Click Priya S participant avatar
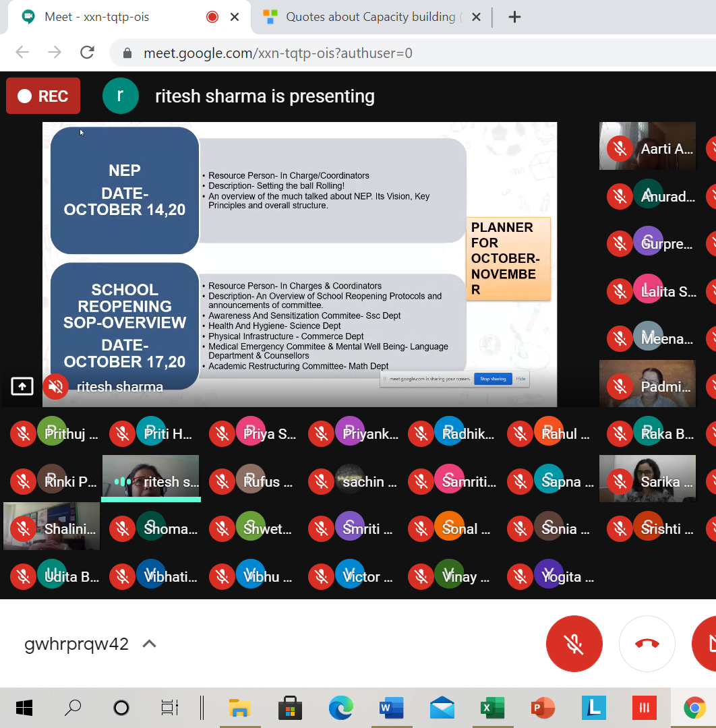Screen dimensions: 716x728 click(251, 431)
